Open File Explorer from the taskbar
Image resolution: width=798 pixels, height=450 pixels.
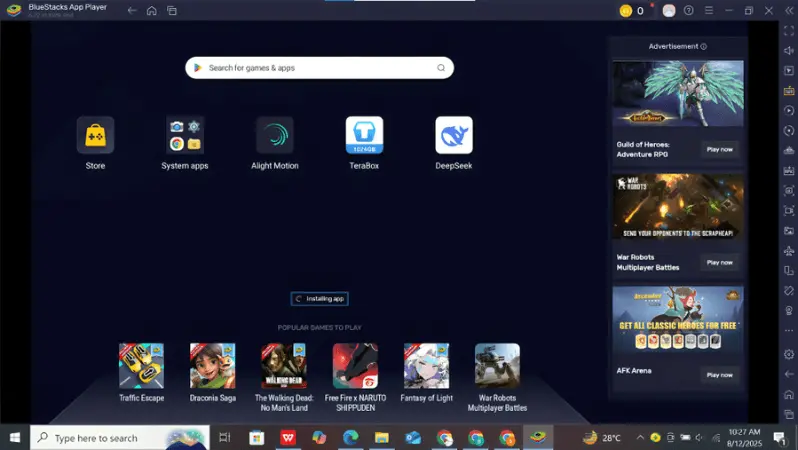pos(382,438)
